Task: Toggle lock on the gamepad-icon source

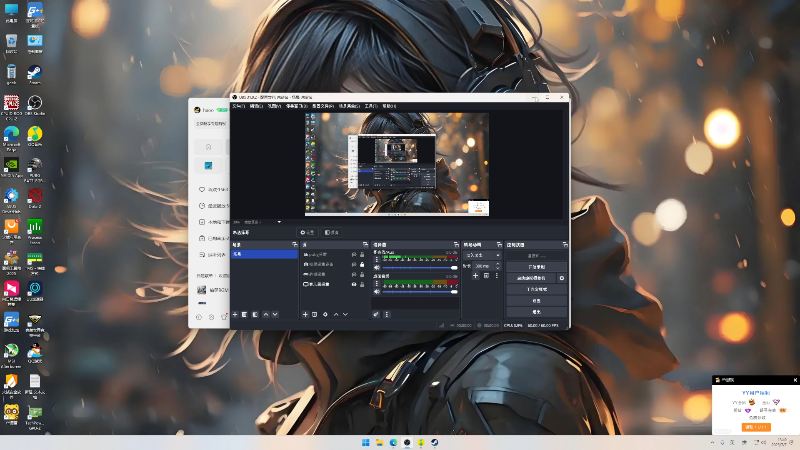Action: click(362, 274)
